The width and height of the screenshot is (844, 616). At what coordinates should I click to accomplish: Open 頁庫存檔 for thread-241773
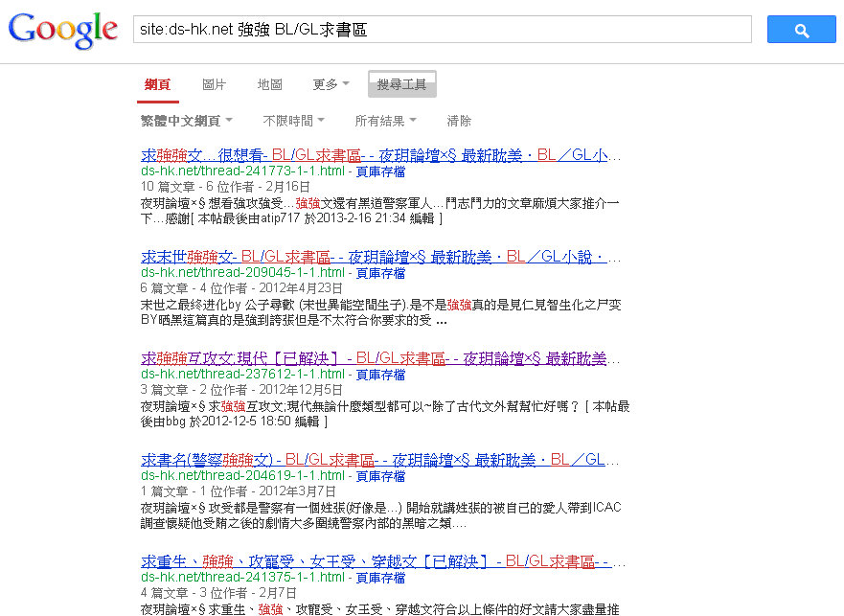[x=380, y=171]
